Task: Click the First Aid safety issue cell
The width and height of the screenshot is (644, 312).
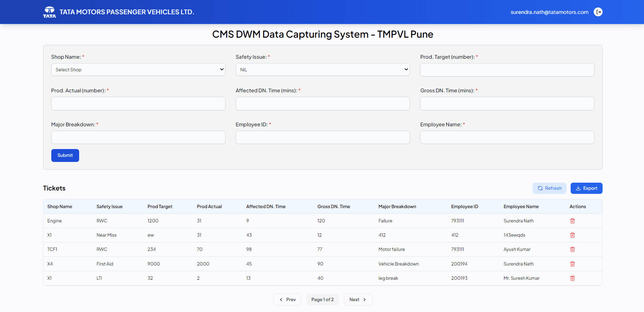Action: click(105, 264)
